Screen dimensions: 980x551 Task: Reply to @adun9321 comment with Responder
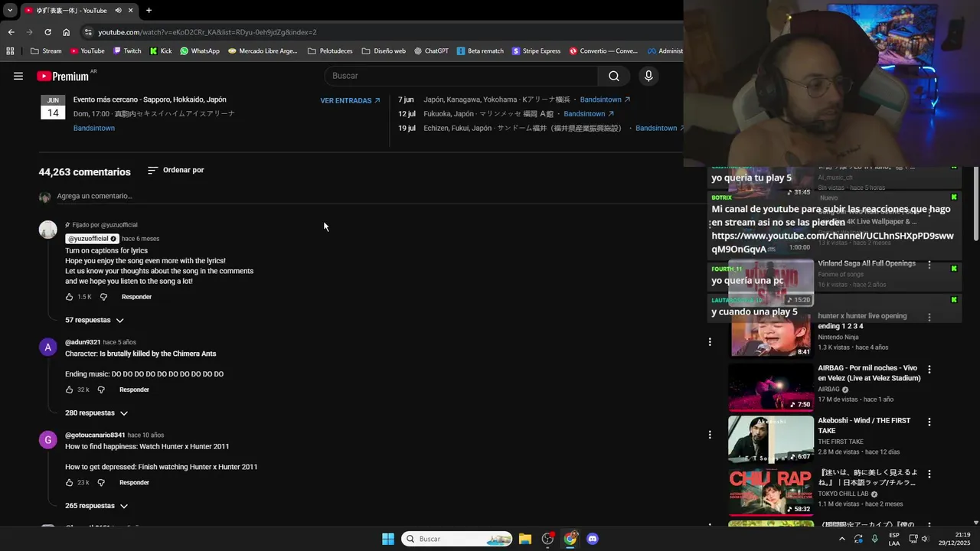134,390
